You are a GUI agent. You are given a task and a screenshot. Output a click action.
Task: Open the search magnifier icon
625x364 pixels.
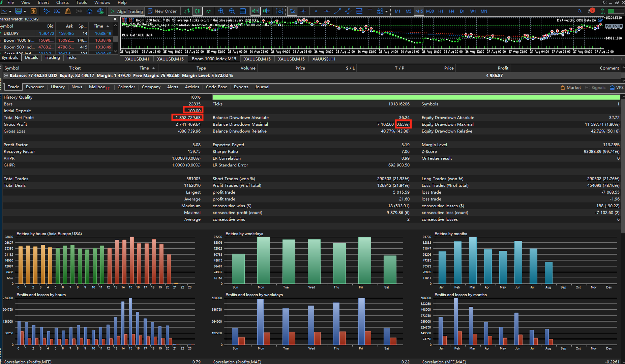[x=579, y=11]
